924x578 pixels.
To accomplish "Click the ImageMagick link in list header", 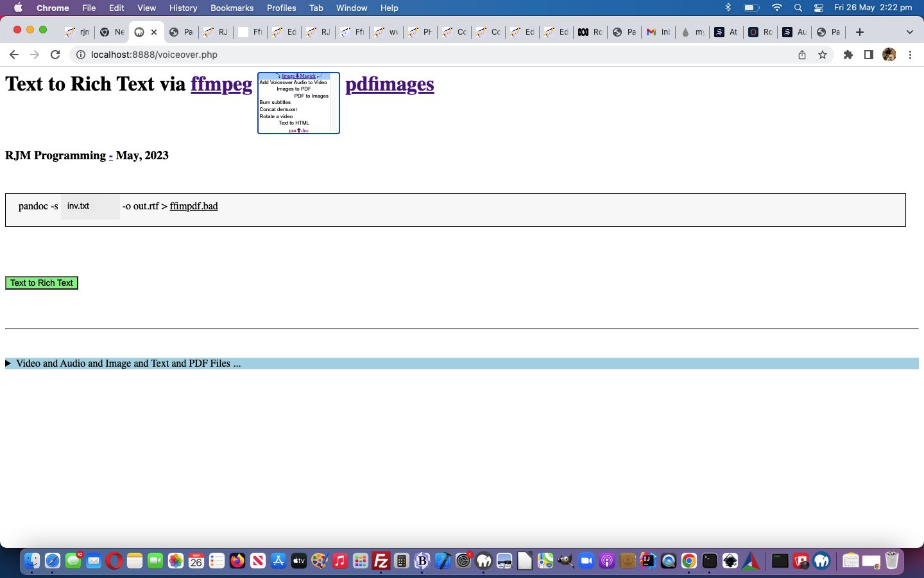I will (x=298, y=76).
